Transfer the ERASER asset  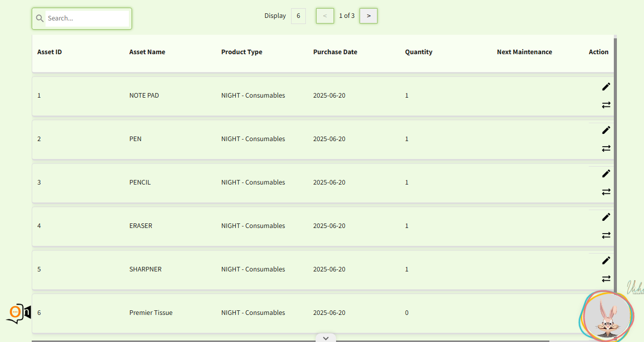click(x=606, y=235)
